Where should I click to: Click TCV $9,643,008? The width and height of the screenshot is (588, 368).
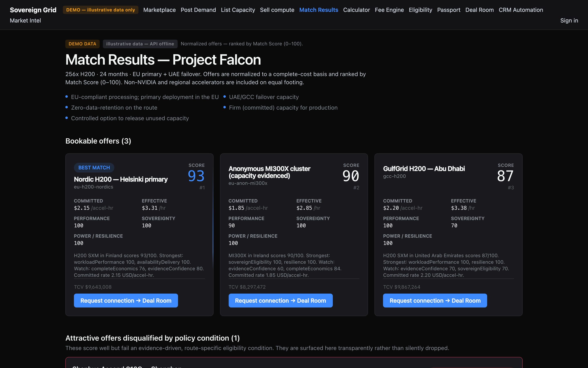click(92, 287)
